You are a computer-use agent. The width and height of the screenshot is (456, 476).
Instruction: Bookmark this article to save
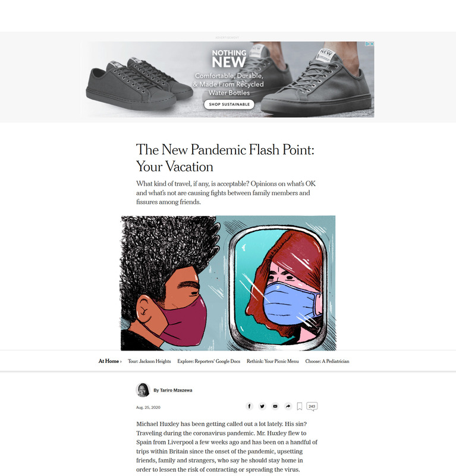(300, 406)
